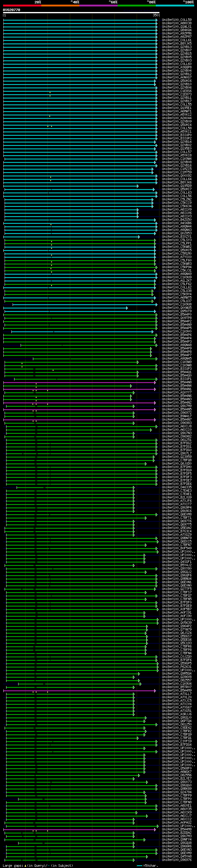Image resolution: width=197 pixels, height=868 pixels.
Task: Click the UniRef100_B8YJK5 label
Action: (177, 43)
